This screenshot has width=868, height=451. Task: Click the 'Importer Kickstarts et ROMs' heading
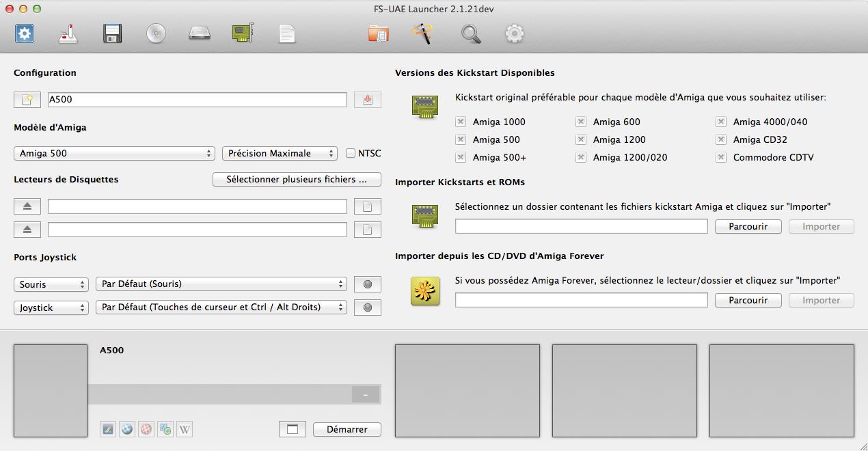tap(460, 182)
